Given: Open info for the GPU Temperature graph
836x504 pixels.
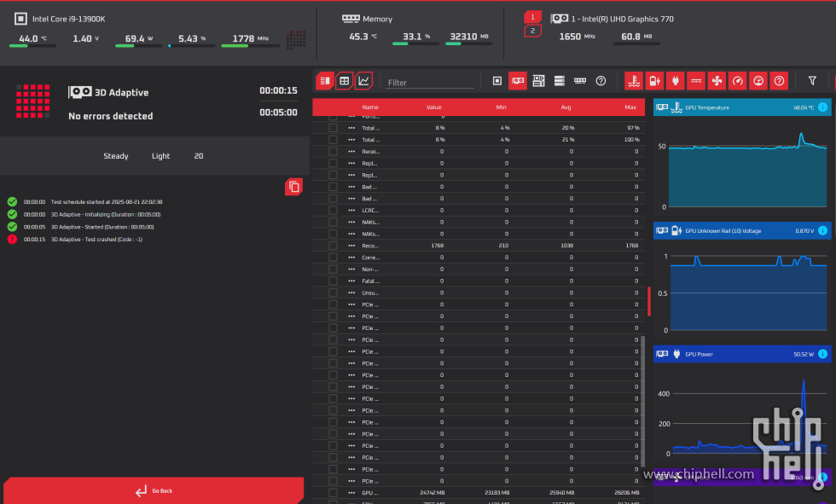Looking at the screenshot, I should click(x=822, y=107).
